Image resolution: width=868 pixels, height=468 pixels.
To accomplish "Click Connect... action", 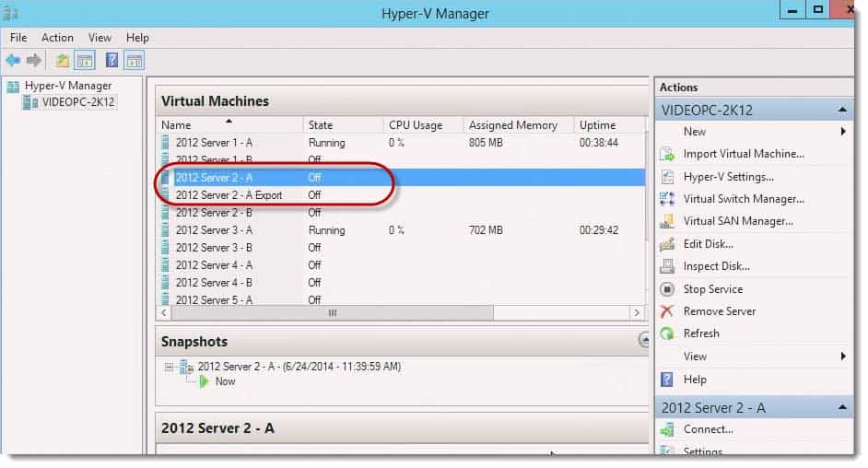I will [708, 429].
